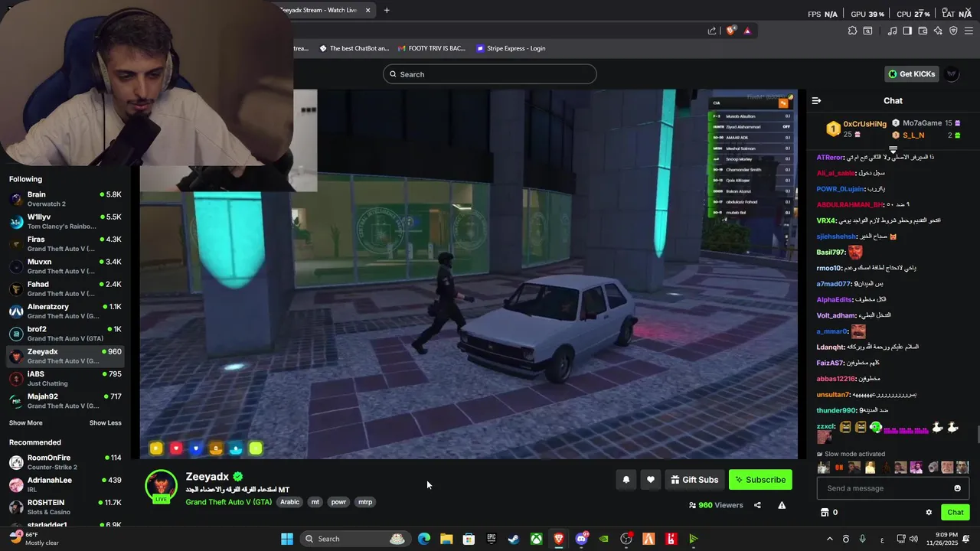Open Discord from the taskbar

coord(581,539)
